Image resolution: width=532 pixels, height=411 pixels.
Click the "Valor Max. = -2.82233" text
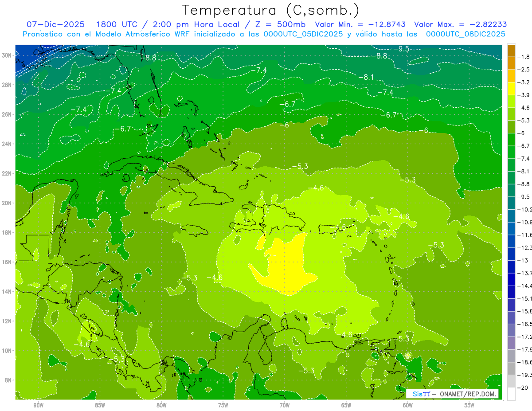coord(461,24)
